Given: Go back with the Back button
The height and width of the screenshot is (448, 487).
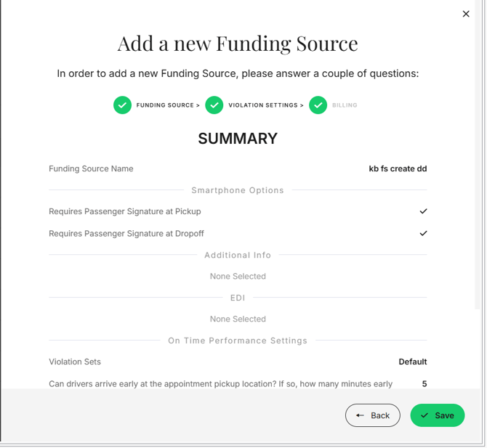Looking at the screenshot, I should click(x=373, y=415).
